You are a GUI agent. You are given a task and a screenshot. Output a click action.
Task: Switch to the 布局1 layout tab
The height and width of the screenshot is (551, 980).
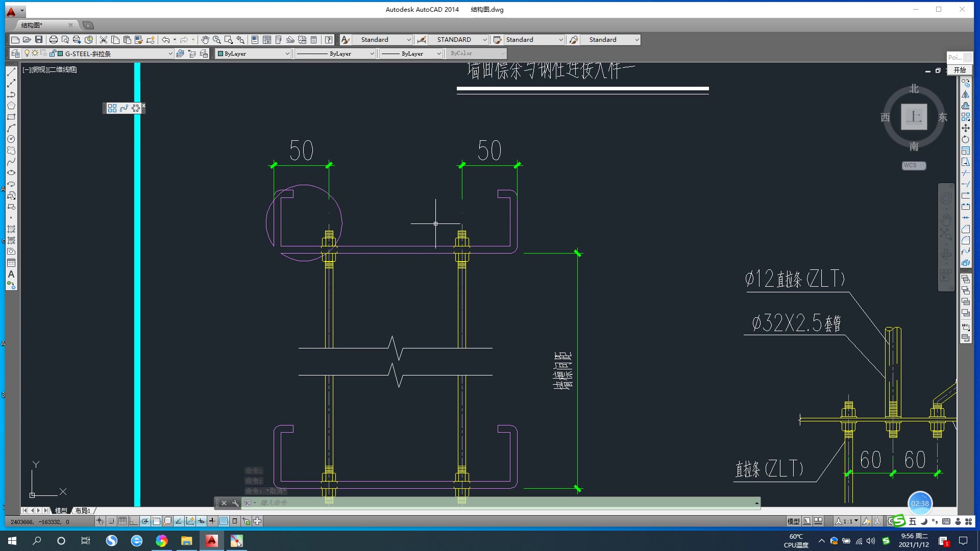tap(83, 510)
